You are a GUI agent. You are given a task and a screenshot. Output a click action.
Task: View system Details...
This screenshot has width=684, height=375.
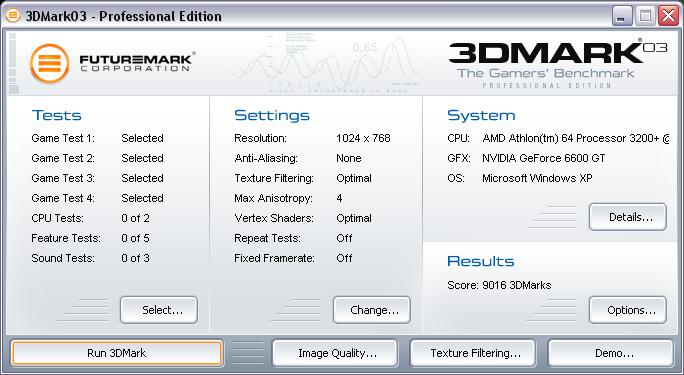click(x=628, y=217)
